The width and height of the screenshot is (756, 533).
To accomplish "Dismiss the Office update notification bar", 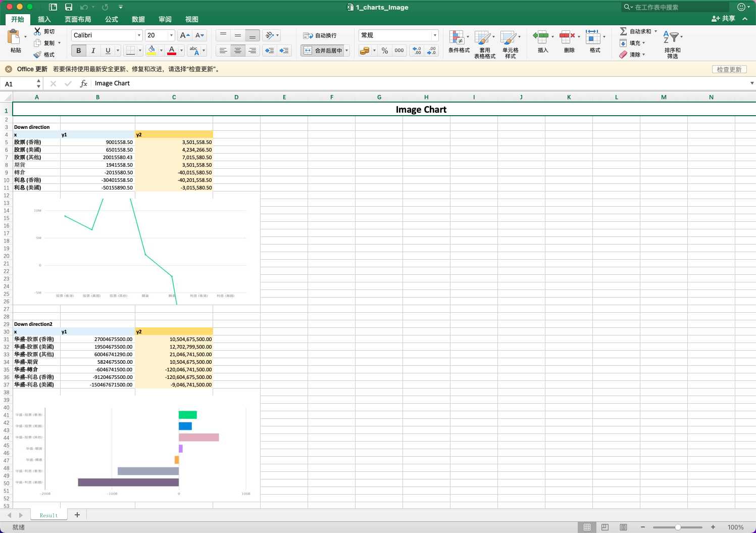I will 9,69.
